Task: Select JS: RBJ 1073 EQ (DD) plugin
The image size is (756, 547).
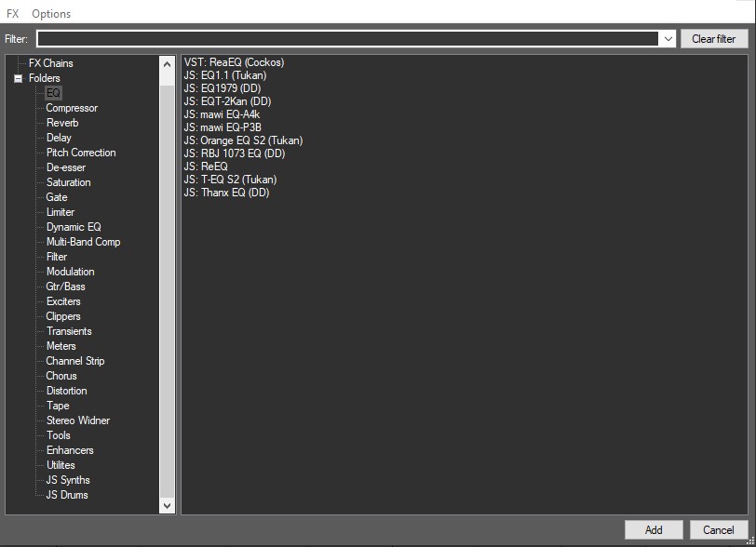Action: [x=235, y=153]
